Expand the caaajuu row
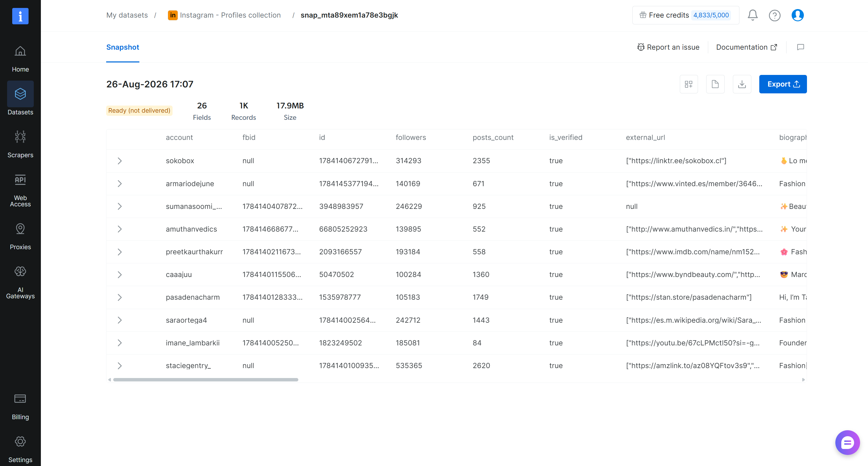Image resolution: width=868 pixels, height=466 pixels. pos(119,275)
